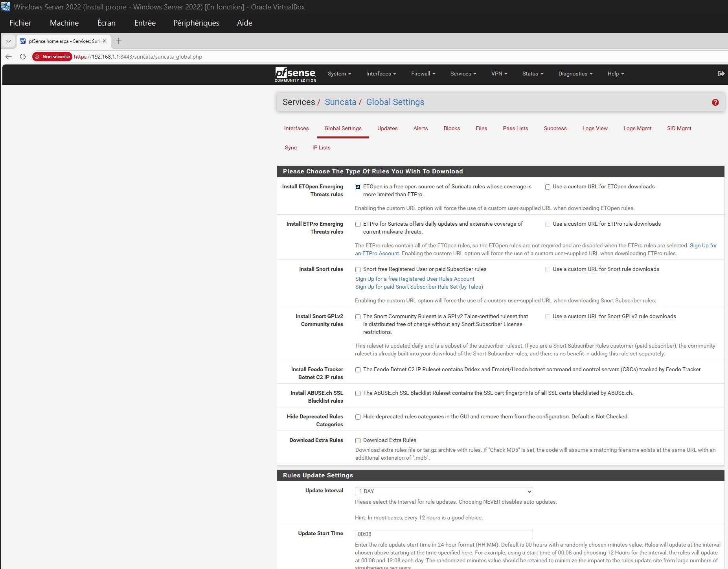Image resolution: width=728 pixels, height=569 pixels.
Task: Enable Snort GPLv2 Community rules checkbox
Action: 358,317
